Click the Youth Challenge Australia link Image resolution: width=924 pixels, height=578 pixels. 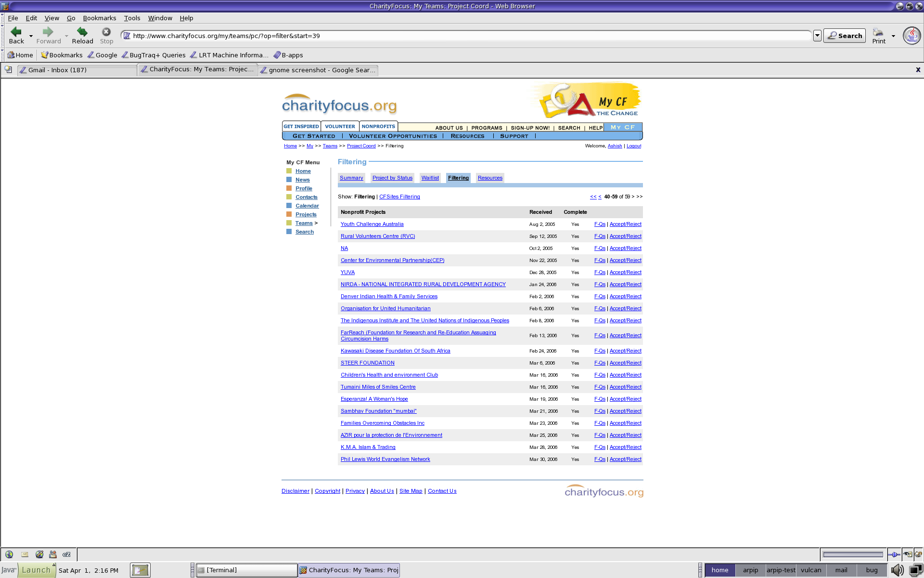click(x=372, y=224)
